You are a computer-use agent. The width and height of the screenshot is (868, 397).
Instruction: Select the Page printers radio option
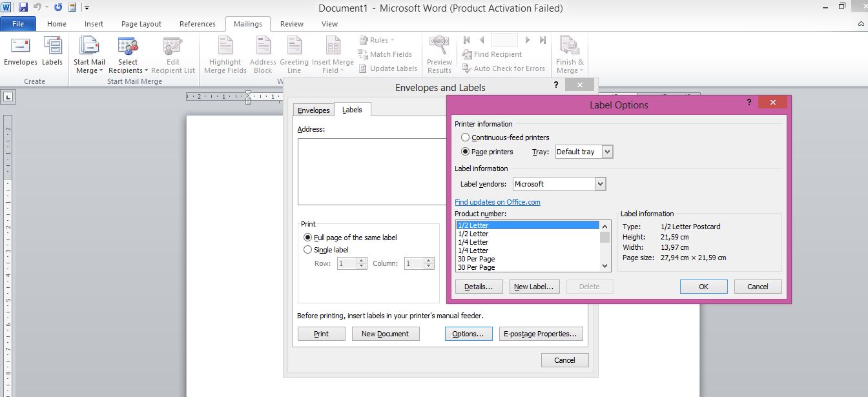pos(466,152)
